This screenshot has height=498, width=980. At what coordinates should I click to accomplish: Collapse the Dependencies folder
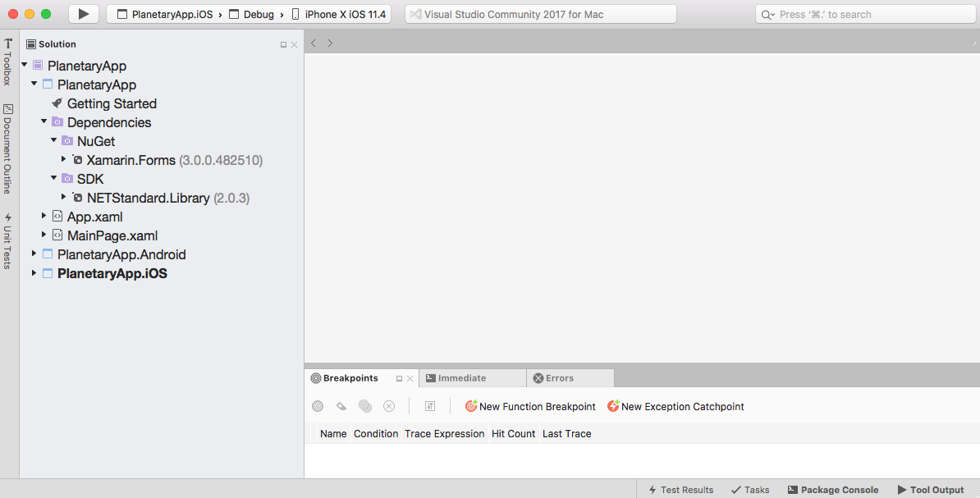(x=44, y=121)
